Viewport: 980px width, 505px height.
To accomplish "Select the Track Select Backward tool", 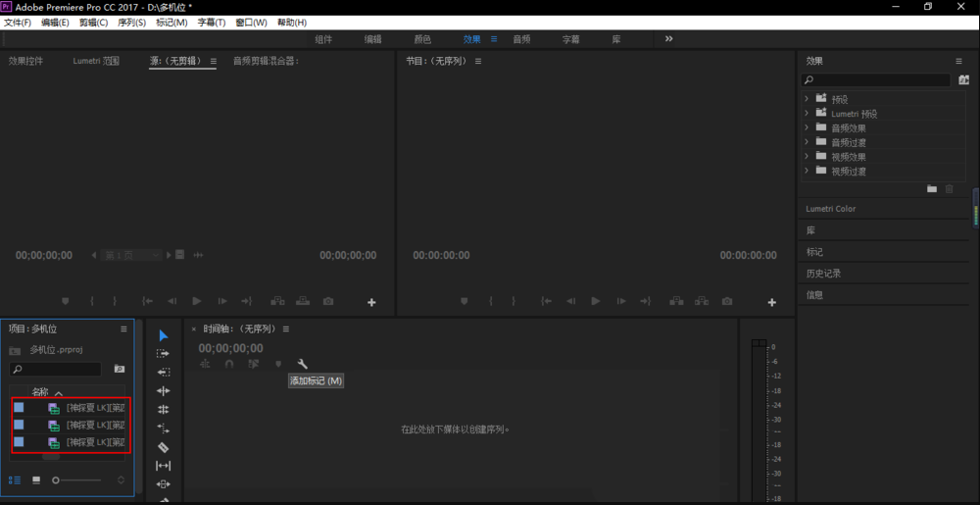I will tap(163, 373).
